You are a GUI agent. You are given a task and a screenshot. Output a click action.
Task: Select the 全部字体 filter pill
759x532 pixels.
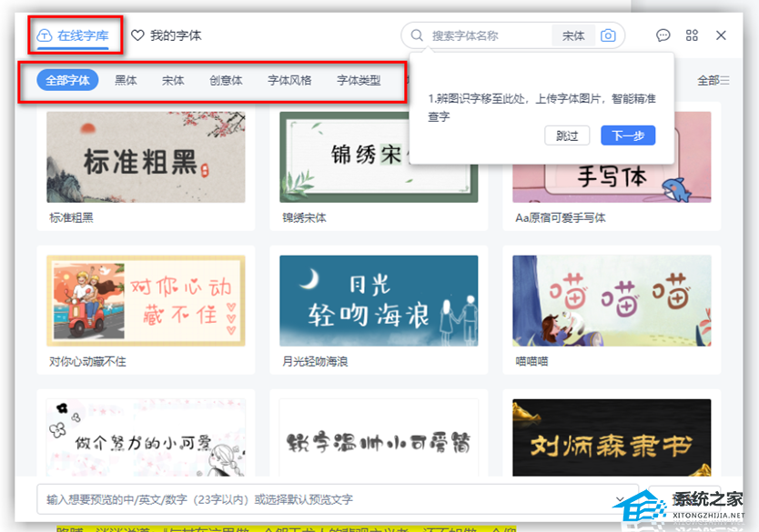coord(67,80)
